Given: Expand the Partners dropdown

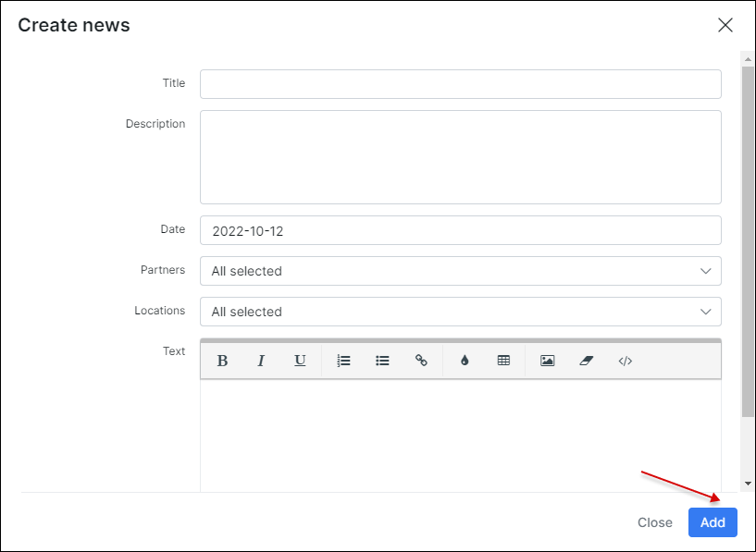Looking at the screenshot, I should pos(461,271).
